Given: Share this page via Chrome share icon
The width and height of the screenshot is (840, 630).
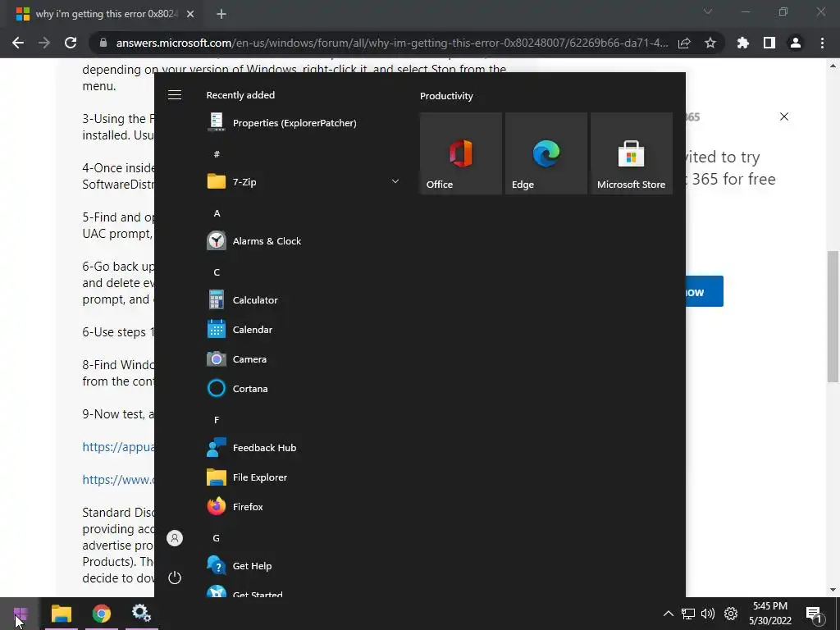Looking at the screenshot, I should tap(684, 43).
